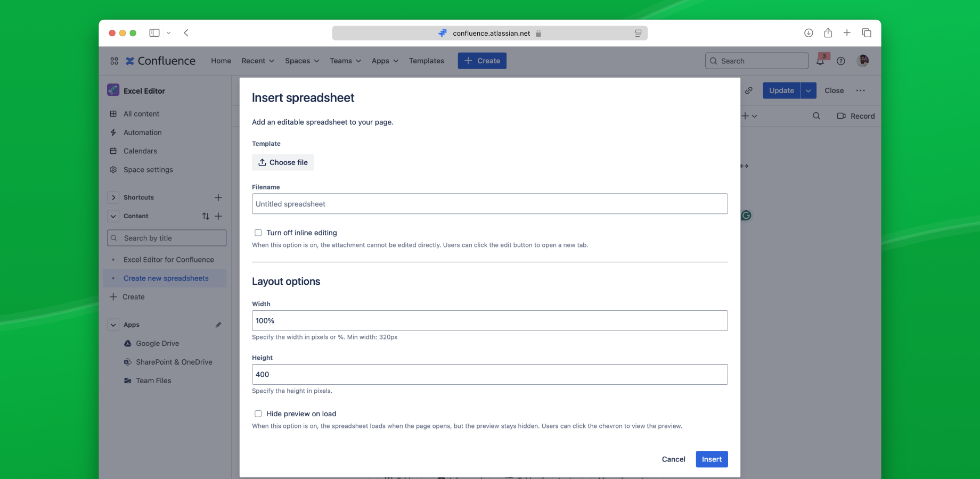Screen dimensions: 980x479
Task: Click the Grammarly icon
Action: point(746,216)
